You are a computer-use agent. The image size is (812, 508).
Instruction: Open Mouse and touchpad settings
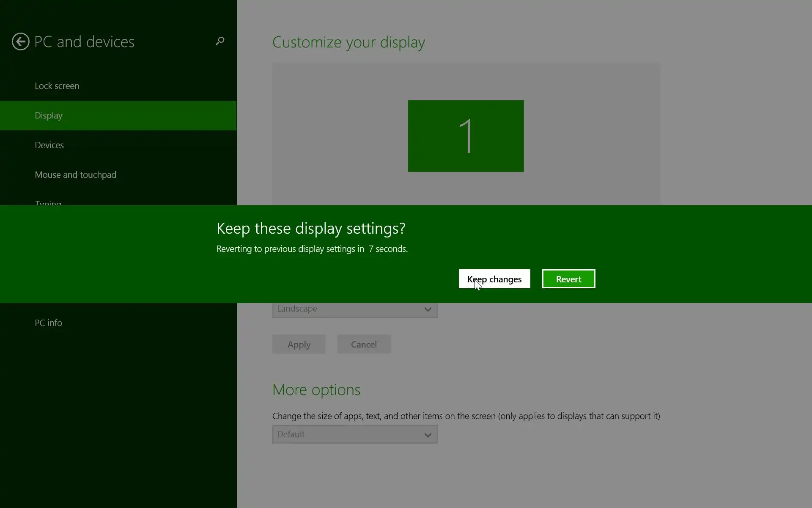[75, 175]
